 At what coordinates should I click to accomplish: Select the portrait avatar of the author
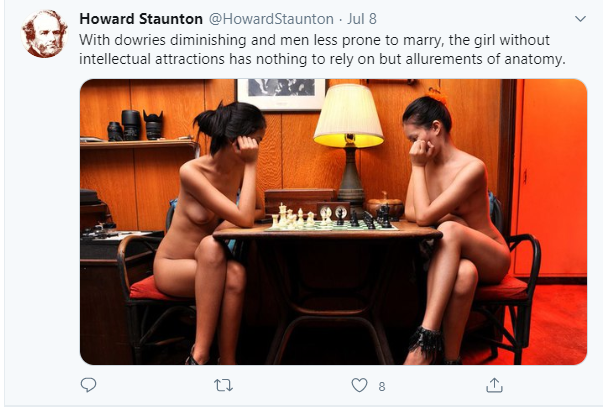coord(44,34)
